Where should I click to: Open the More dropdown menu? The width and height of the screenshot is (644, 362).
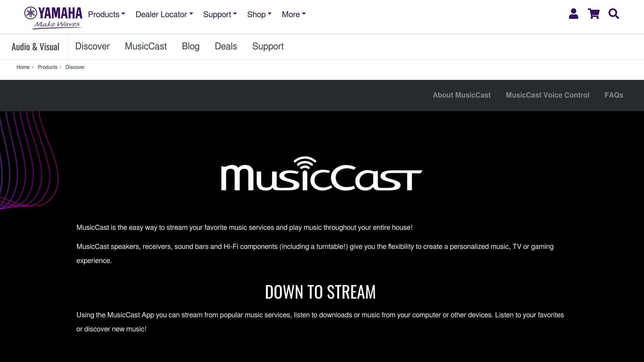(294, 14)
